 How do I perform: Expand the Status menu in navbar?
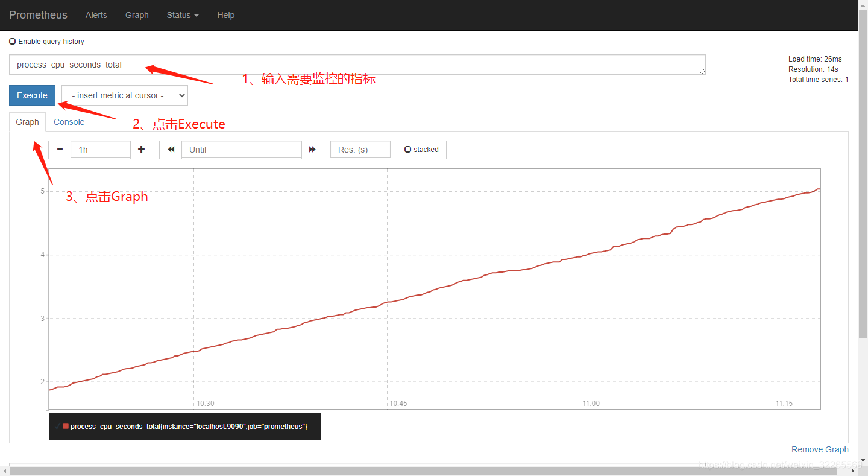coord(183,15)
